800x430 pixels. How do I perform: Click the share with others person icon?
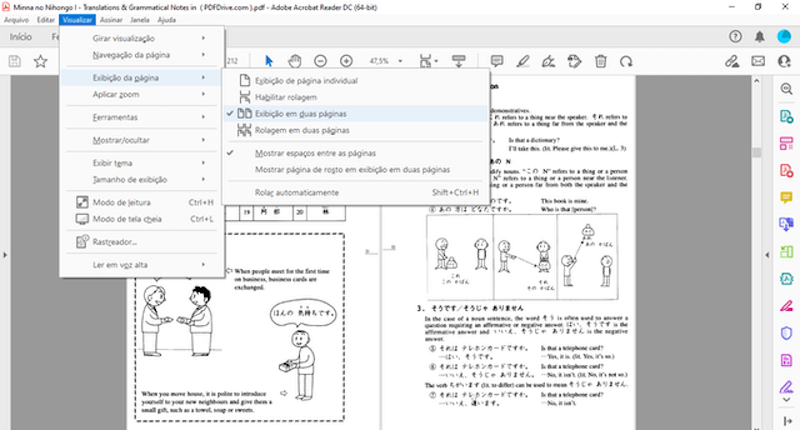784,61
